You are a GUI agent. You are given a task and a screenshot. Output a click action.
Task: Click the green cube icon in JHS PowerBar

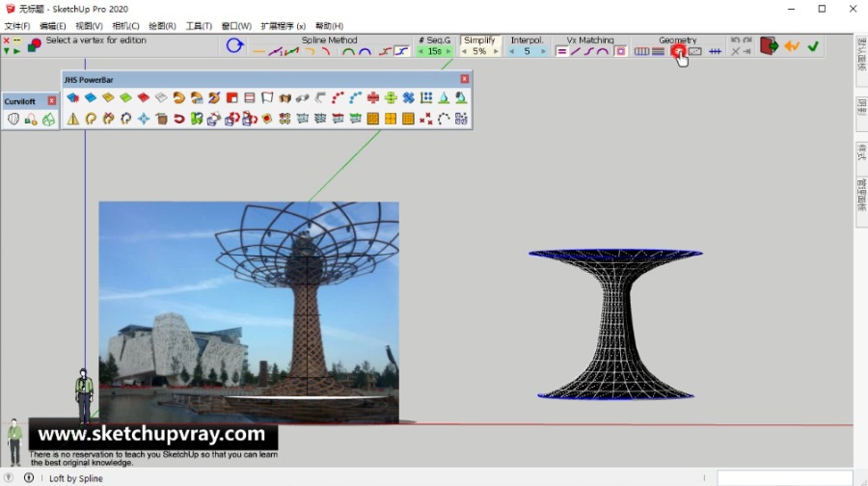125,98
